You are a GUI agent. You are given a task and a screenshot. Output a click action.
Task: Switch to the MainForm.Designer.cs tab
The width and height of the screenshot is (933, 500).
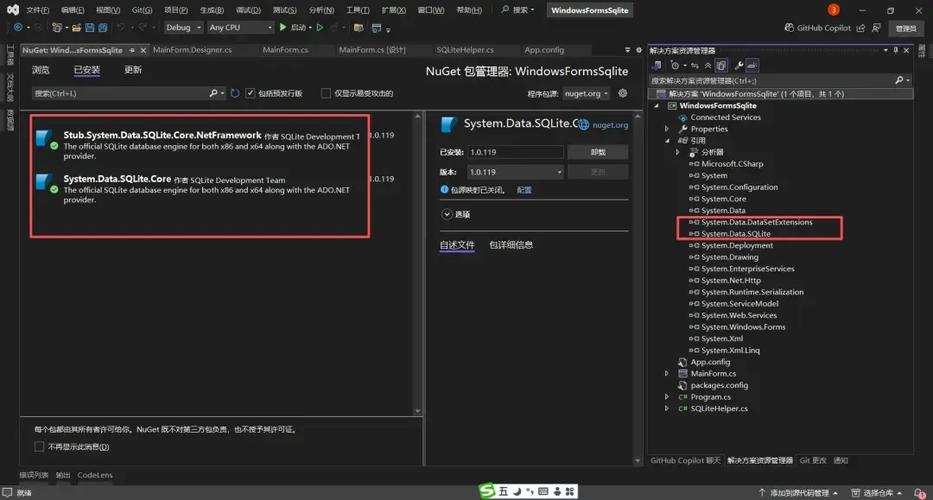click(192, 51)
